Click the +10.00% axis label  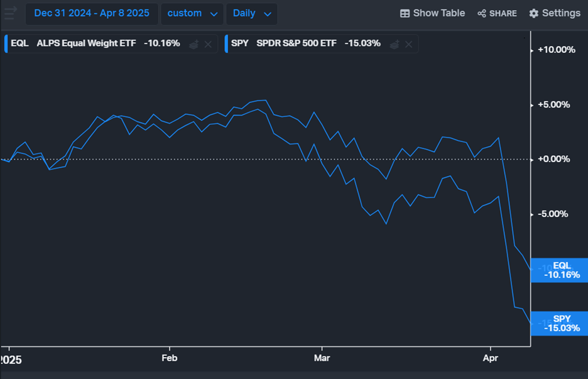[557, 50]
